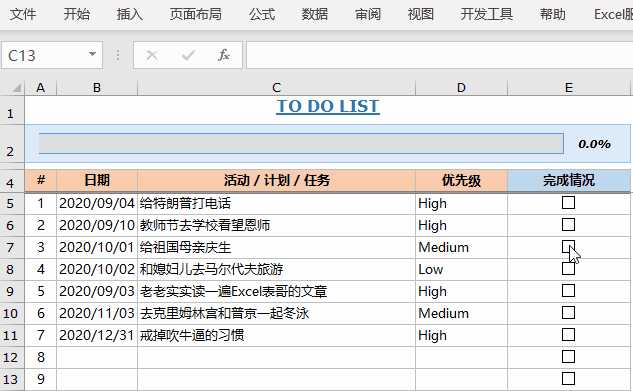The width and height of the screenshot is (633, 391).
Task: Click the 0.0% progress value
Action: pyautogui.click(x=594, y=144)
